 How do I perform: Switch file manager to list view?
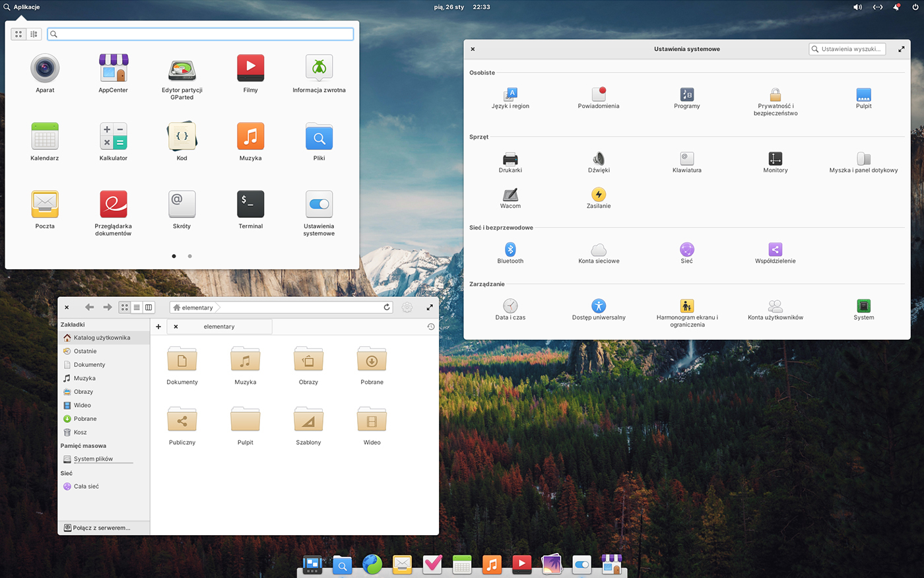[x=137, y=307]
